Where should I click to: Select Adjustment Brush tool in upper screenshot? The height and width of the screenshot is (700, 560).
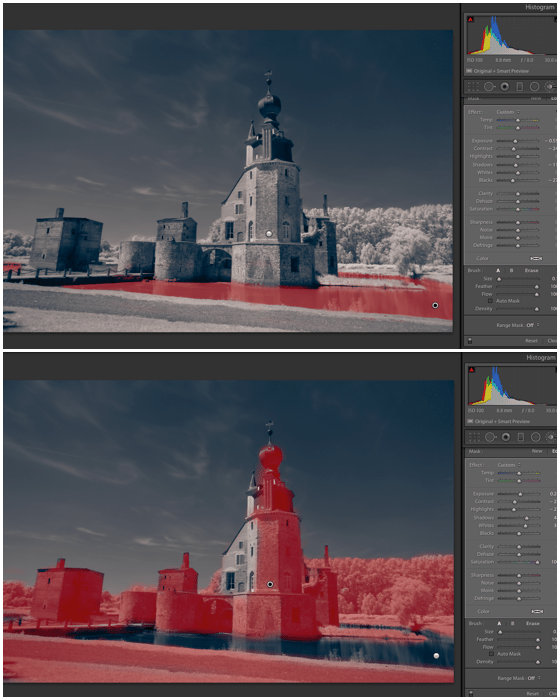point(550,87)
